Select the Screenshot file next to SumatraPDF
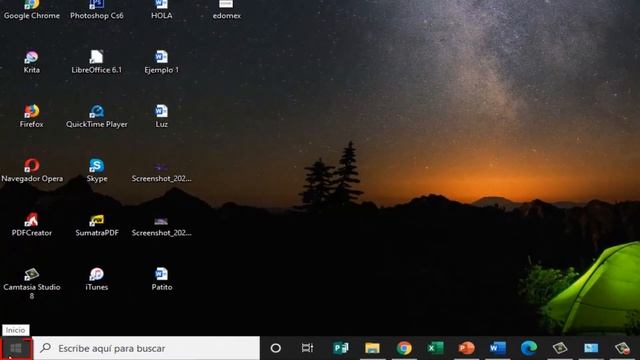The height and width of the screenshot is (360, 640). 162,227
